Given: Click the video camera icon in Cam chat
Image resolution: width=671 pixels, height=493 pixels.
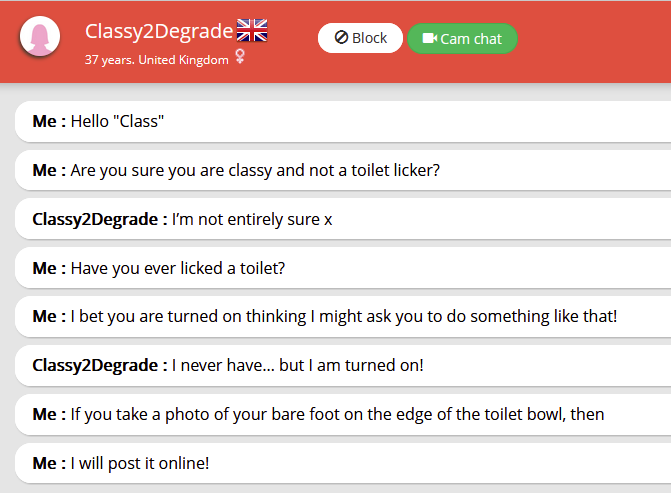Looking at the screenshot, I should [x=430, y=39].
